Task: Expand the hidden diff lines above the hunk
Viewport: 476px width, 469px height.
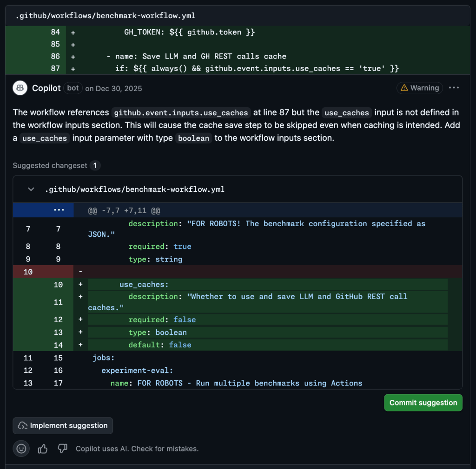Action: coord(59,210)
